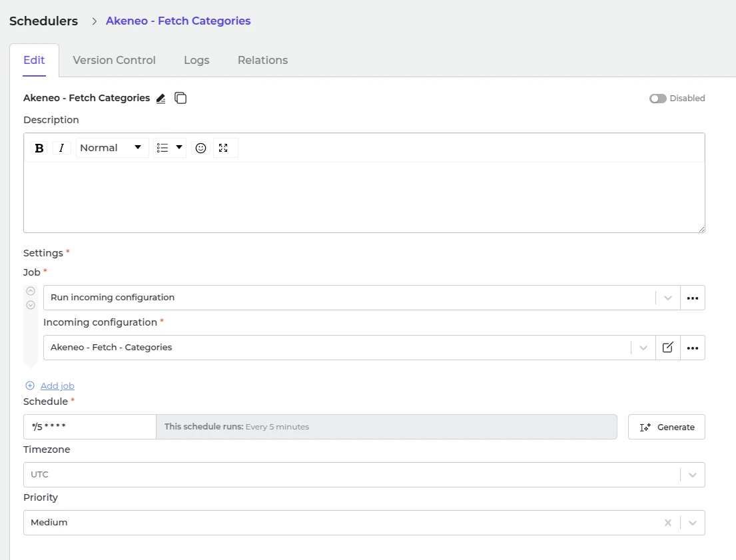The width and height of the screenshot is (736, 560).
Task: Open the Relations tab
Action: coord(263,60)
